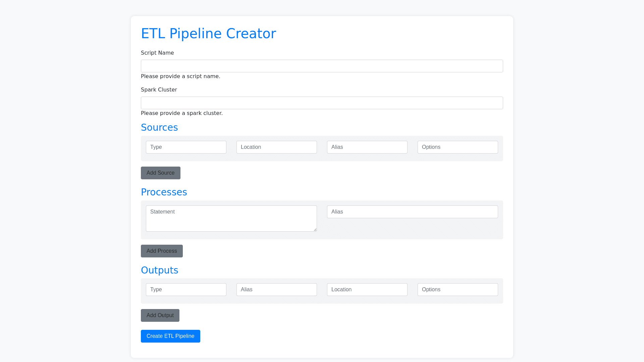Focus the Spark Cluster text box
The height and width of the screenshot is (362, 644).
322,103
